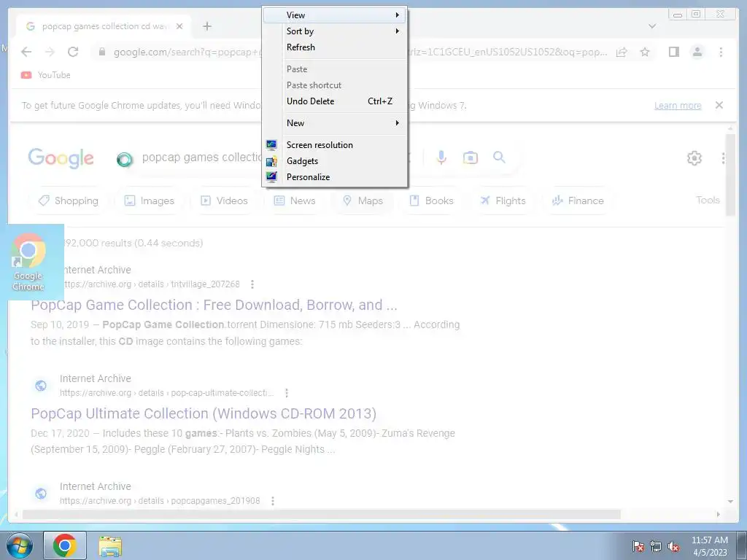747x560 pixels.
Task: Filter results by Shopping
Action: (x=69, y=201)
